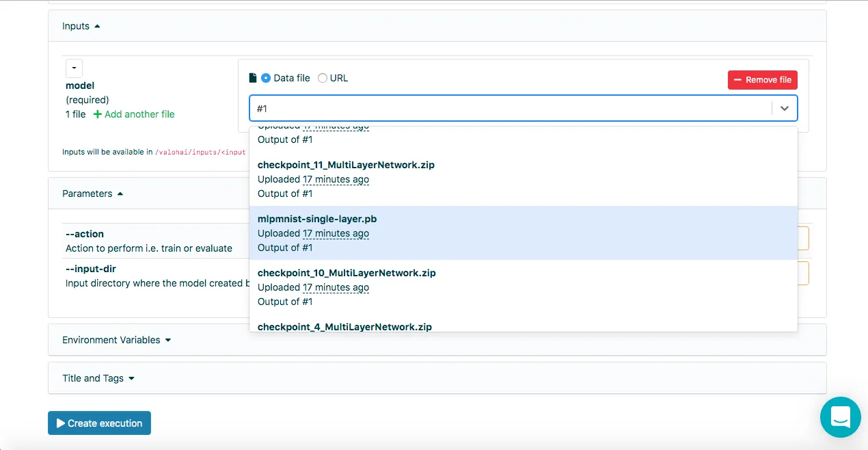Image resolution: width=868 pixels, height=450 pixels.
Task: Choose mlpmnist-single-layer.pb from the list
Action: point(523,233)
